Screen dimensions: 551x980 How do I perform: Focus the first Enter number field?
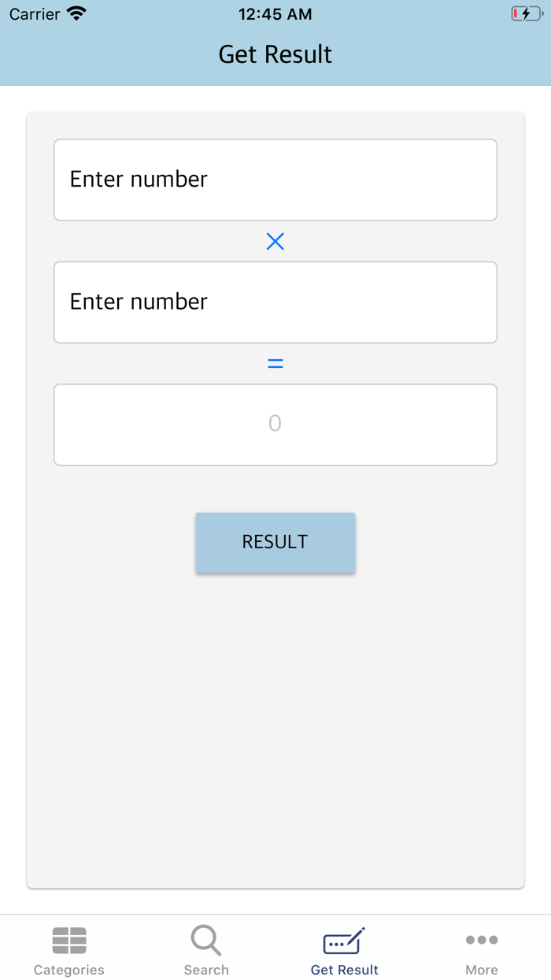[x=275, y=180]
